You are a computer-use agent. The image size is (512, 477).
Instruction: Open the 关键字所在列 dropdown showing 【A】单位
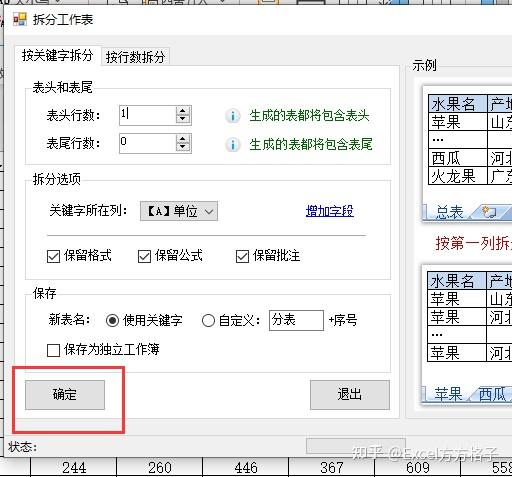coord(179,211)
